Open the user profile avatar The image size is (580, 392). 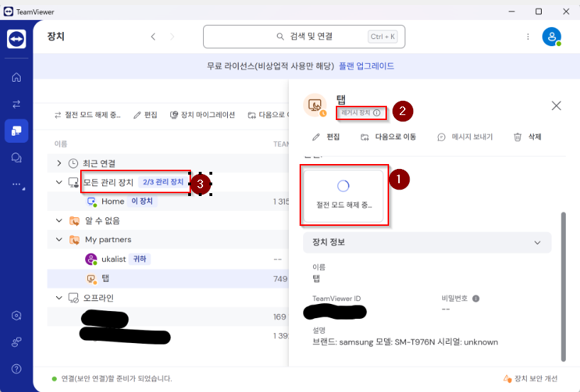552,37
